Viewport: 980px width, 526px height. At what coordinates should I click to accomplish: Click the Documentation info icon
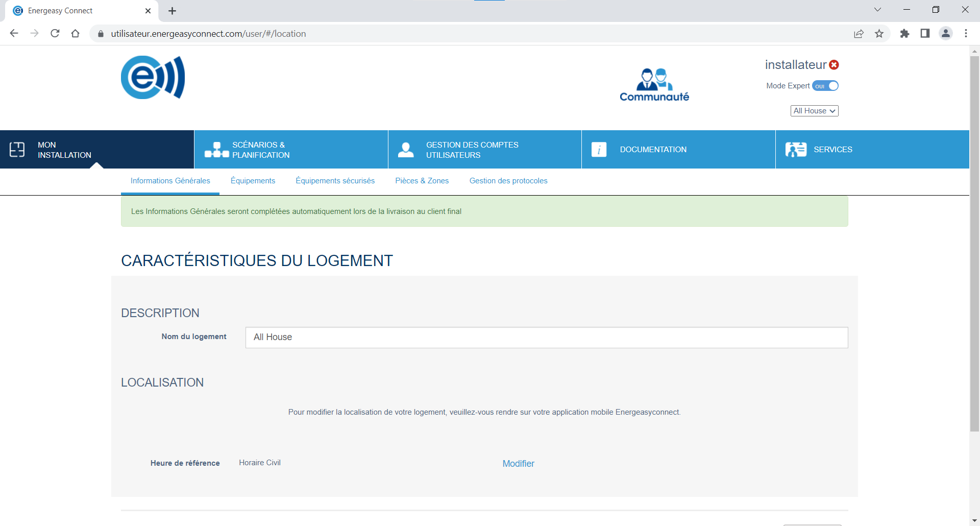599,150
